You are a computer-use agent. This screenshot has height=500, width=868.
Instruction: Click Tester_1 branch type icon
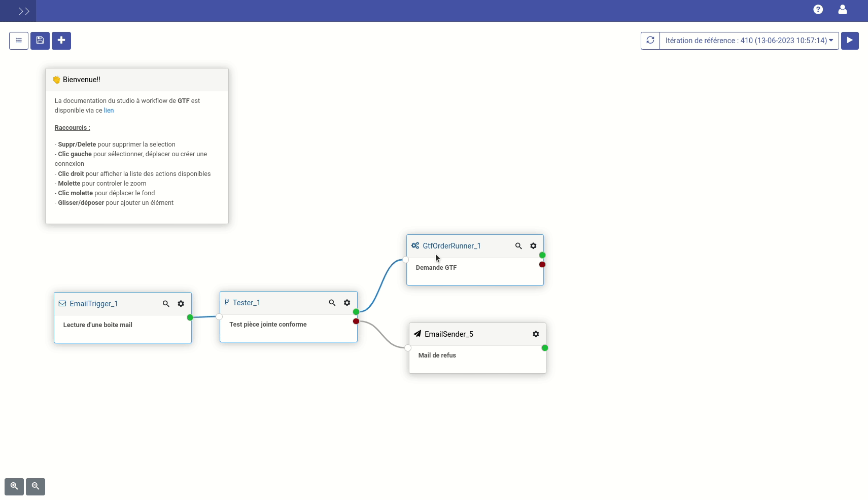point(227,302)
